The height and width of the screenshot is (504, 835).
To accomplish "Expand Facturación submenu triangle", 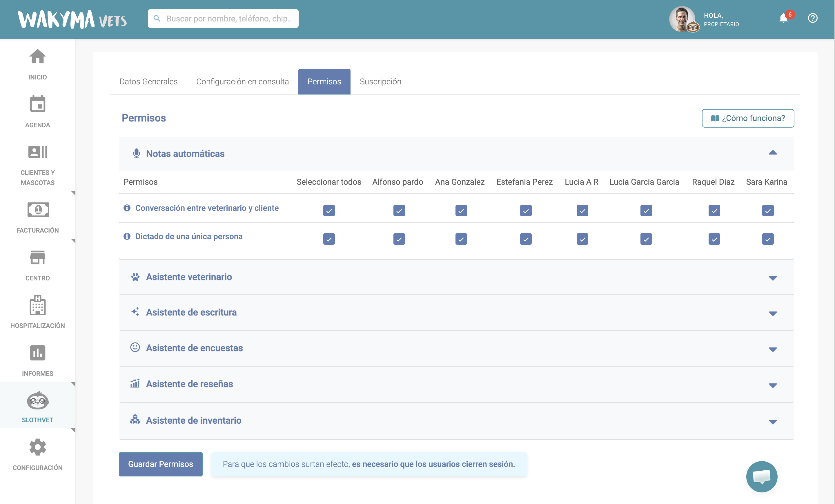I will pos(73,241).
